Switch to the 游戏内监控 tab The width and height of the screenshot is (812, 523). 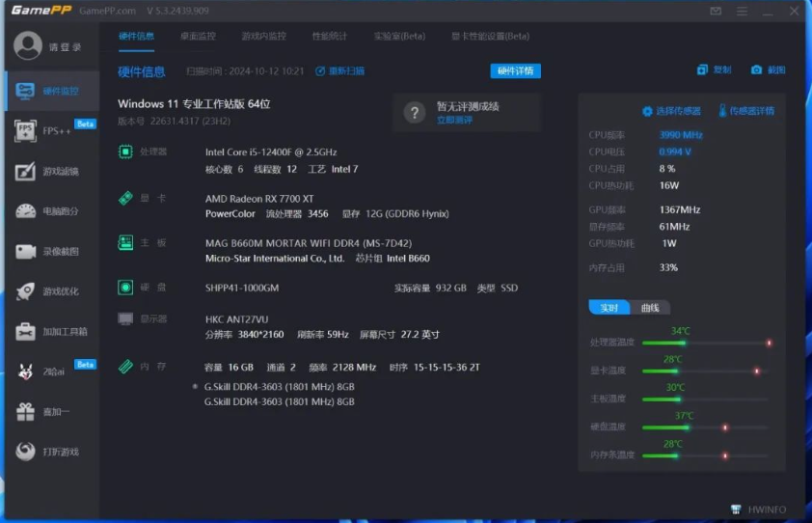point(263,37)
